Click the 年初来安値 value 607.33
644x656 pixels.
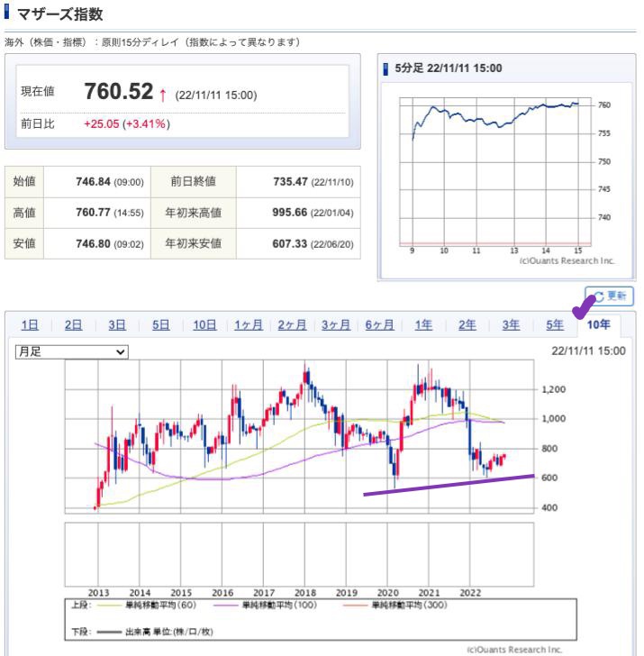290,243
